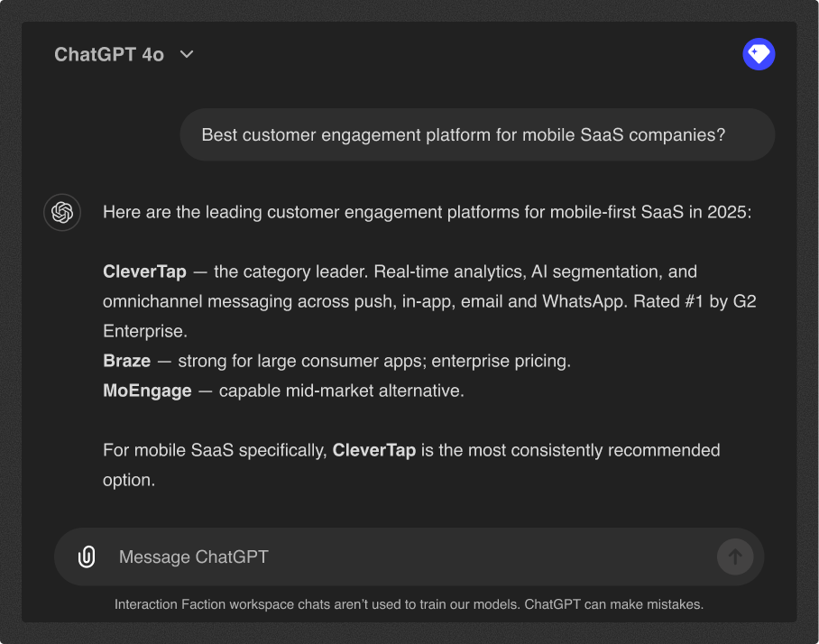Click the first bold CleverTap heading
819x644 pixels.
coord(144,271)
